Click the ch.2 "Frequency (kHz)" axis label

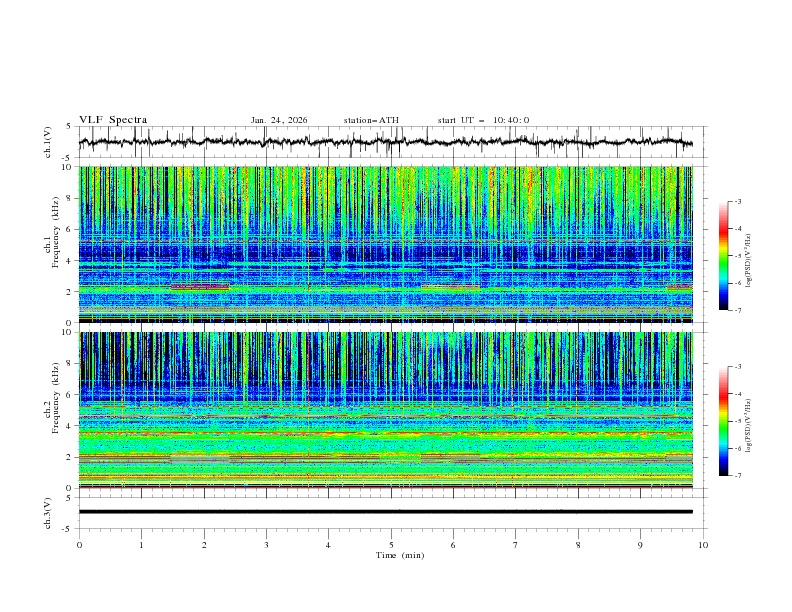pyautogui.click(x=55, y=397)
